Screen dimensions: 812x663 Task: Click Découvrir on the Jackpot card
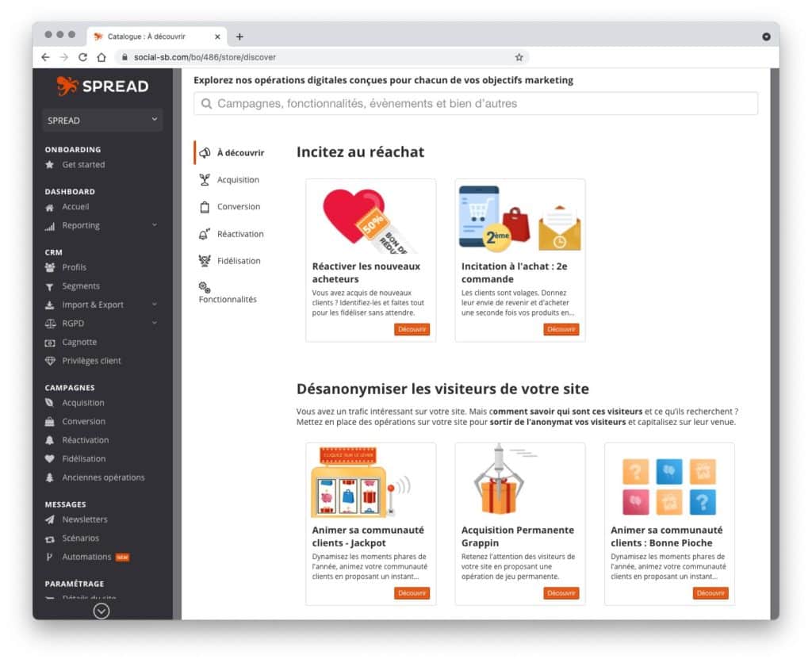click(412, 593)
